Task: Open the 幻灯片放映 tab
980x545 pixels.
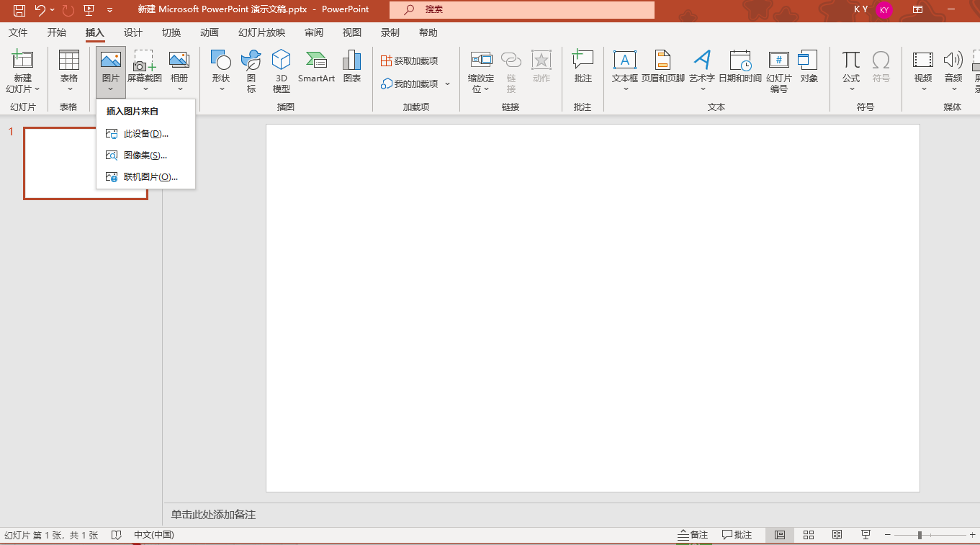Action: pos(262,32)
